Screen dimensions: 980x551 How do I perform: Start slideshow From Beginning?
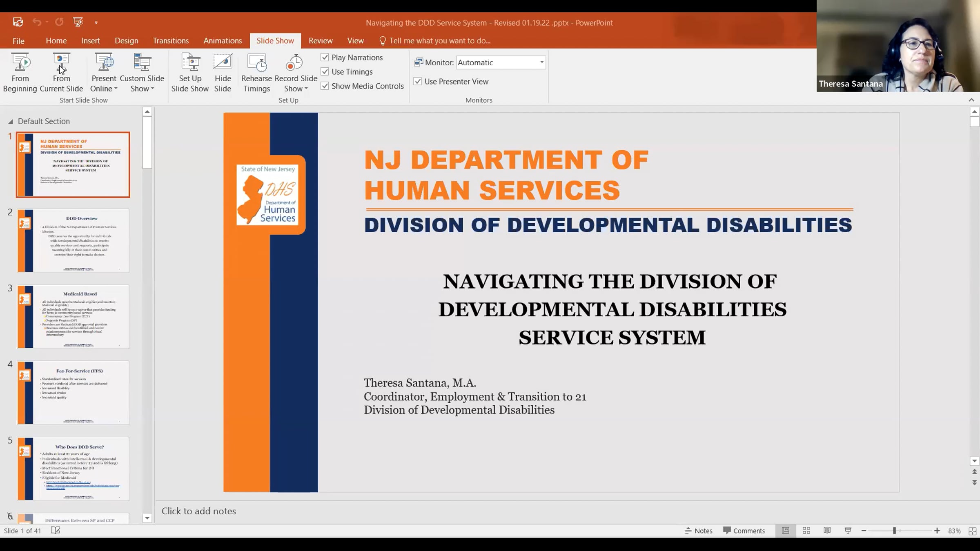[x=20, y=73]
